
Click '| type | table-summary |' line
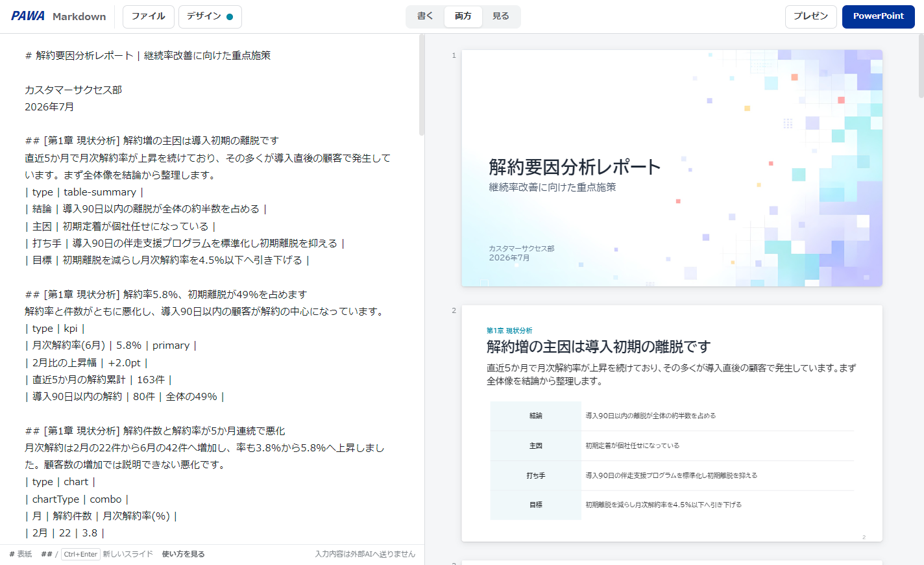(84, 192)
